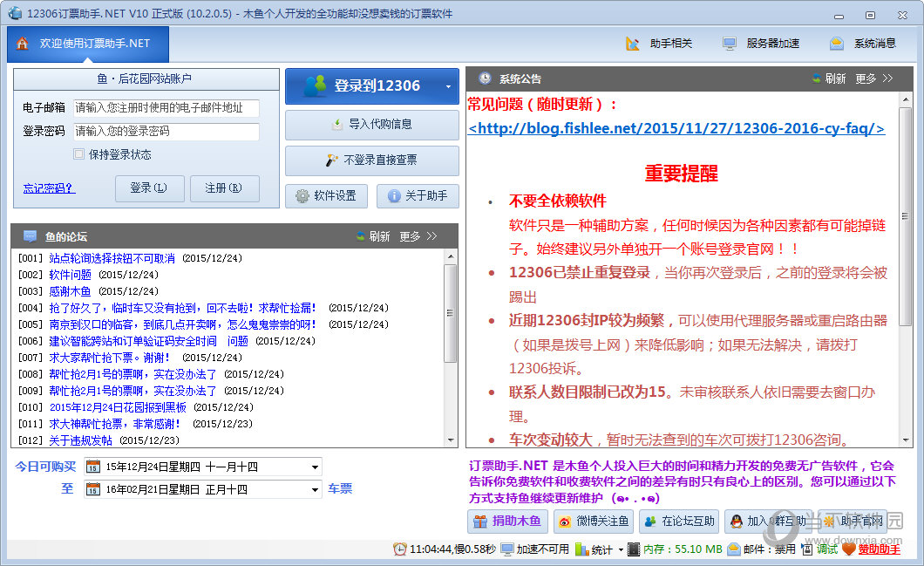Click the 软件设置 gear button
Screen dimensions: 924x566
coord(326,196)
